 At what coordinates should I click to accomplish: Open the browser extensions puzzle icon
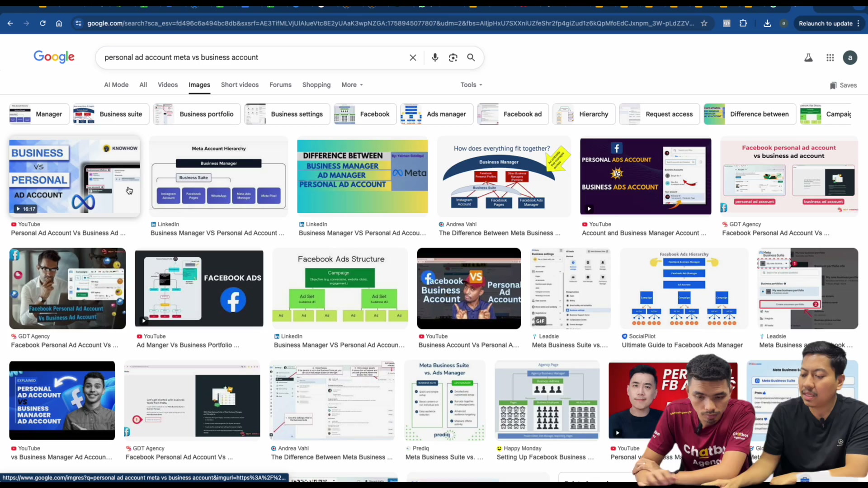coord(743,23)
